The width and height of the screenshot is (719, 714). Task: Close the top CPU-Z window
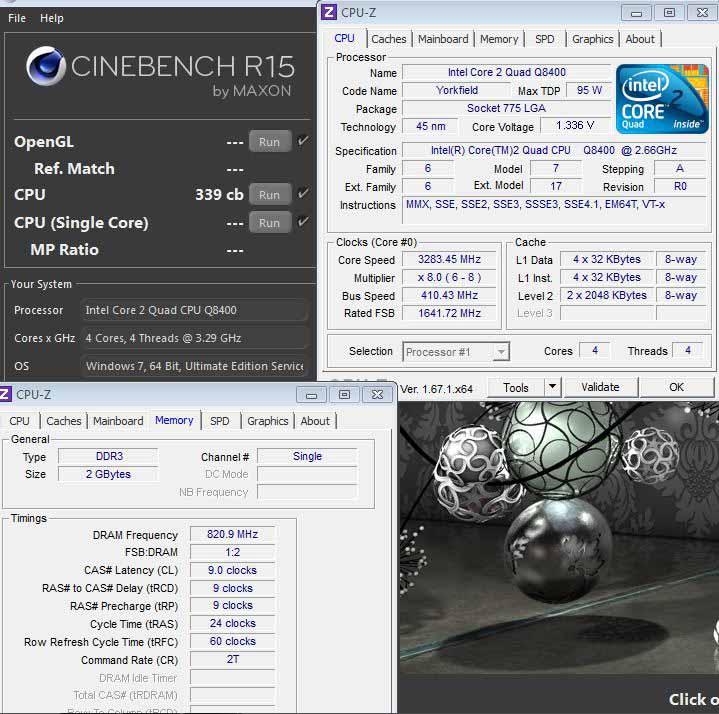coord(702,13)
